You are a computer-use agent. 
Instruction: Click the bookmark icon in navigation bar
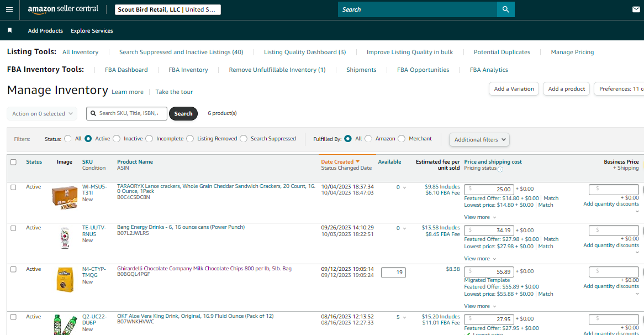(10, 30)
